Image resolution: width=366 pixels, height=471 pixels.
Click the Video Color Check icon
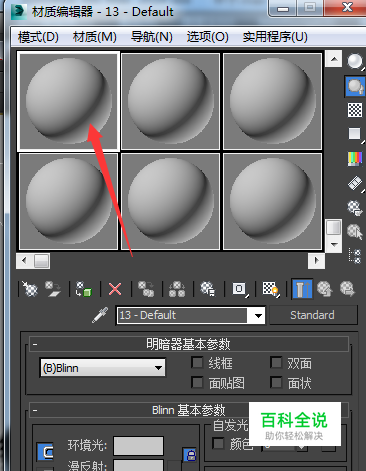click(x=355, y=159)
